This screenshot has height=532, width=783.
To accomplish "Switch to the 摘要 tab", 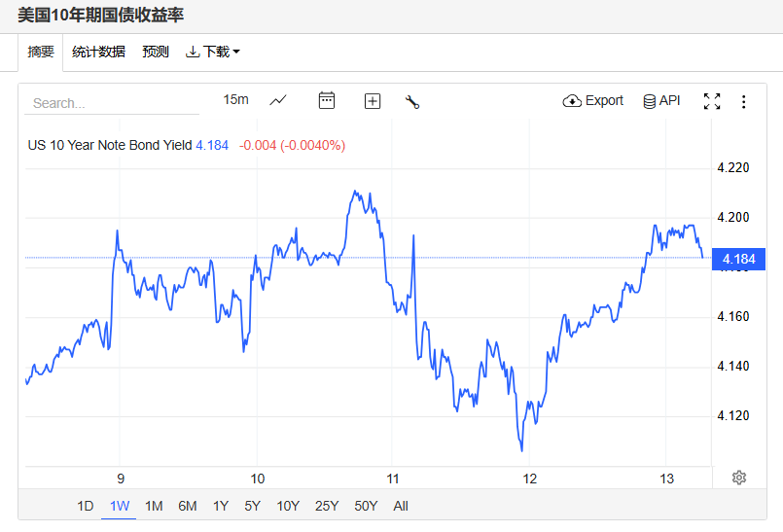I will [41, 52].
